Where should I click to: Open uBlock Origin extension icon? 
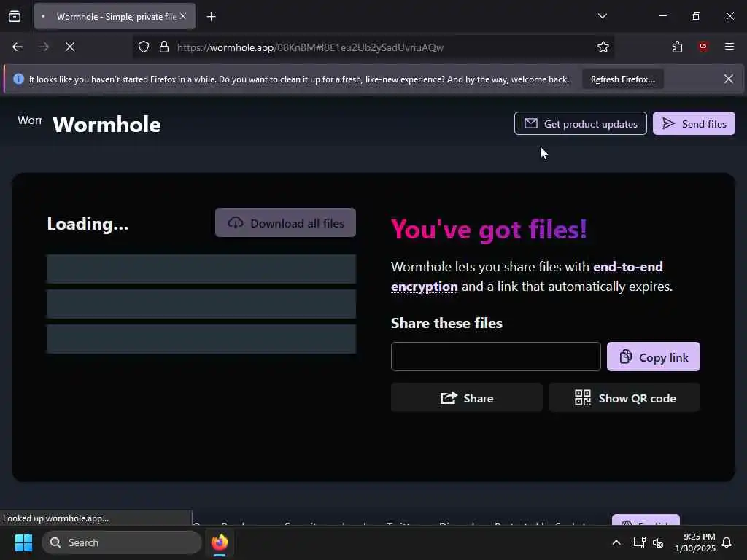[x=703, y=47]
